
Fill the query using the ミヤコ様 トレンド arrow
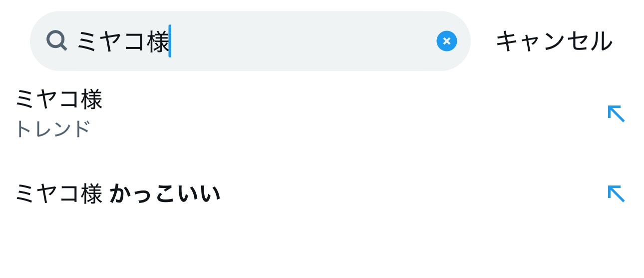click(x=616, y=113)
